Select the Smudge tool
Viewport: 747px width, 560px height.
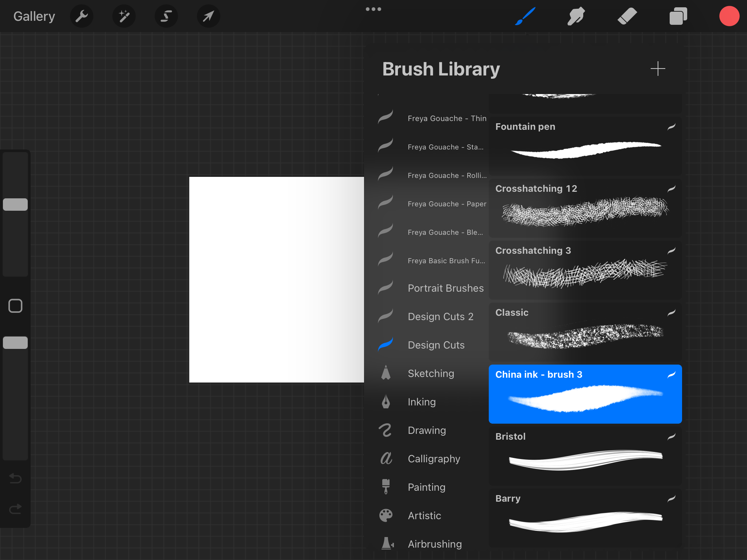[x=576, y=16]
